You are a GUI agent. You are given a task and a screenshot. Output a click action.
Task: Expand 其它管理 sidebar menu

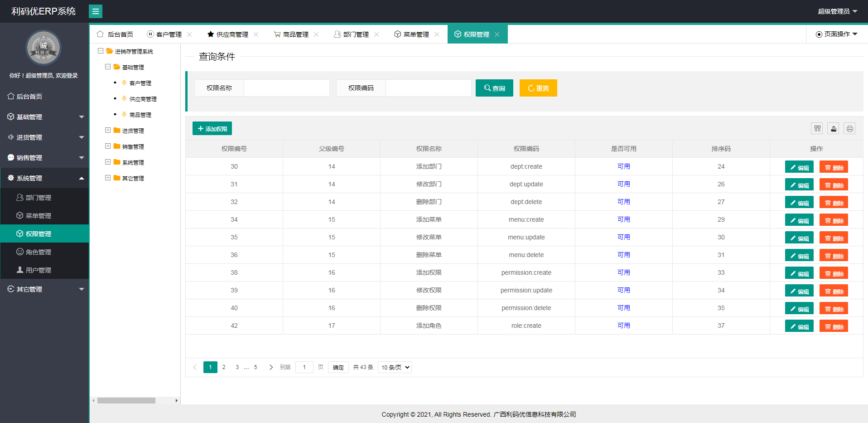(x=44, y=289)
